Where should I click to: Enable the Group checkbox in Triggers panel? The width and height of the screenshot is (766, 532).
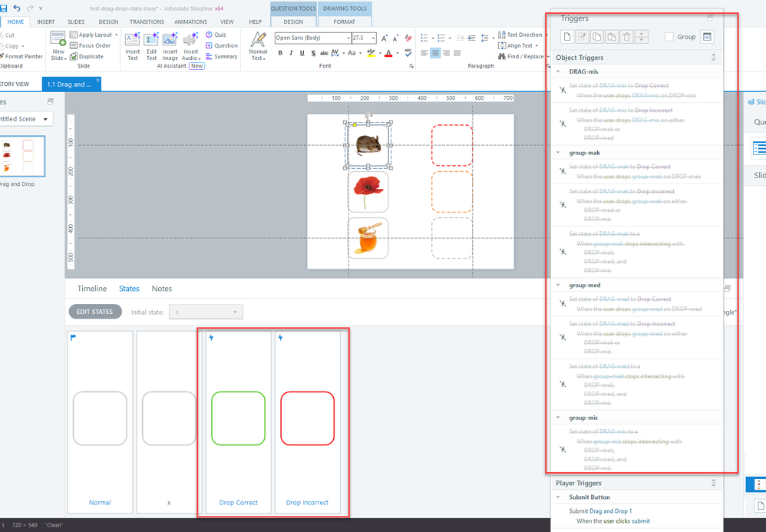pos(669,37)
